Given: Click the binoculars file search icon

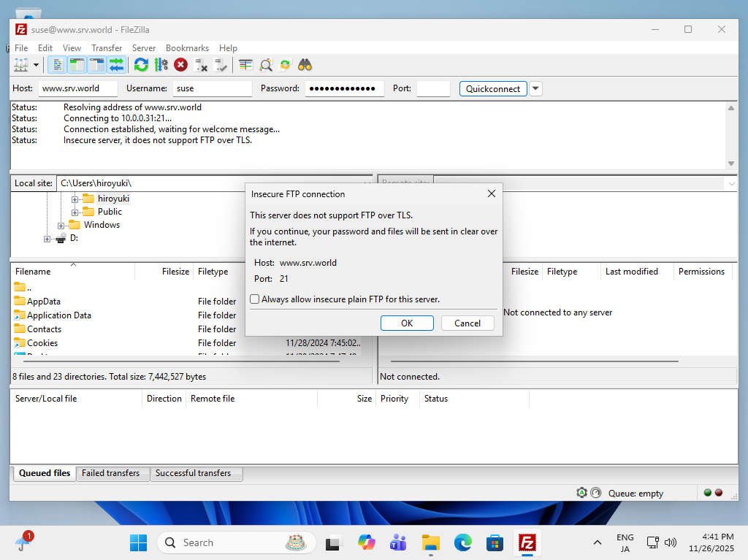Looking at the screenshot, I should [x=305, y=65].
